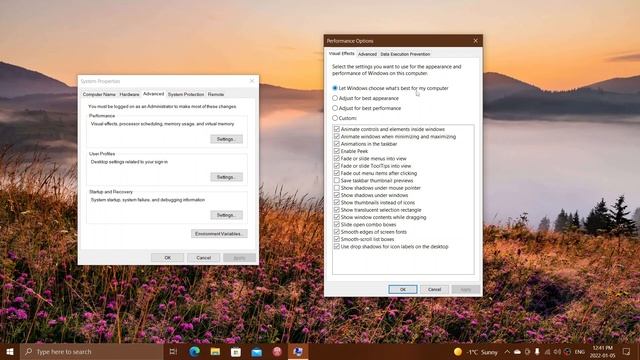Open the weather widget showing Sunny

click(476, 352)
